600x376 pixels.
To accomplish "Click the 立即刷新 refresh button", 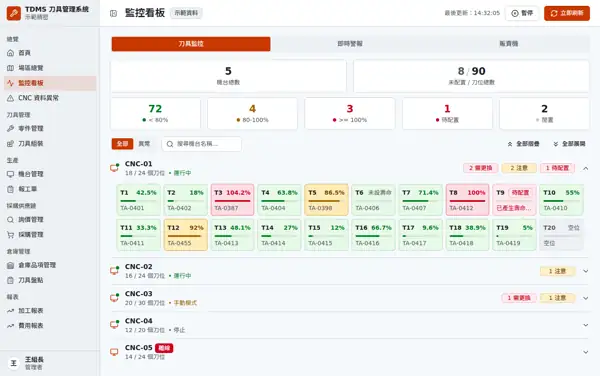I will coord(567,13).
